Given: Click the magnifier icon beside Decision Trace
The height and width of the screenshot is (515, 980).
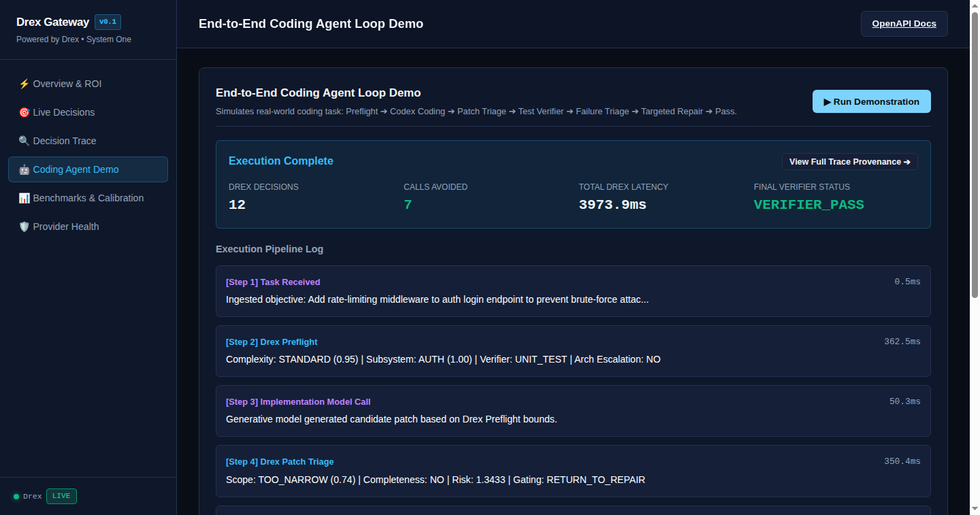Looking at the screenshot, I should click(x=24, y=141).
